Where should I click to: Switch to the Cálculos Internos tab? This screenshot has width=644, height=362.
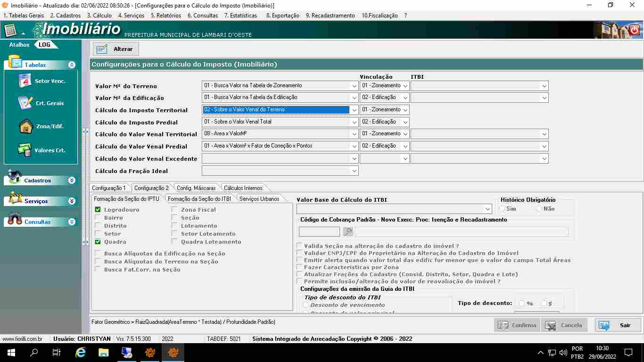tap(243, 188)
